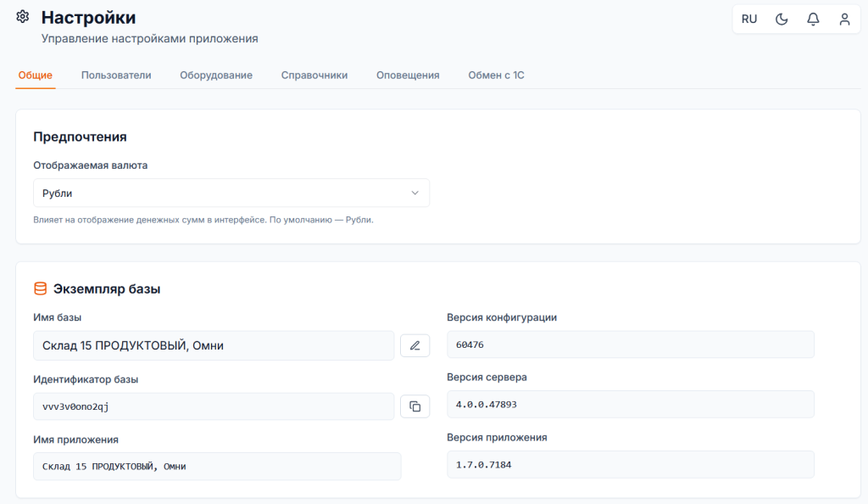Click the database icon next to Экземпляр базы
The image size is (868, 504).
(x=40, y=288)
